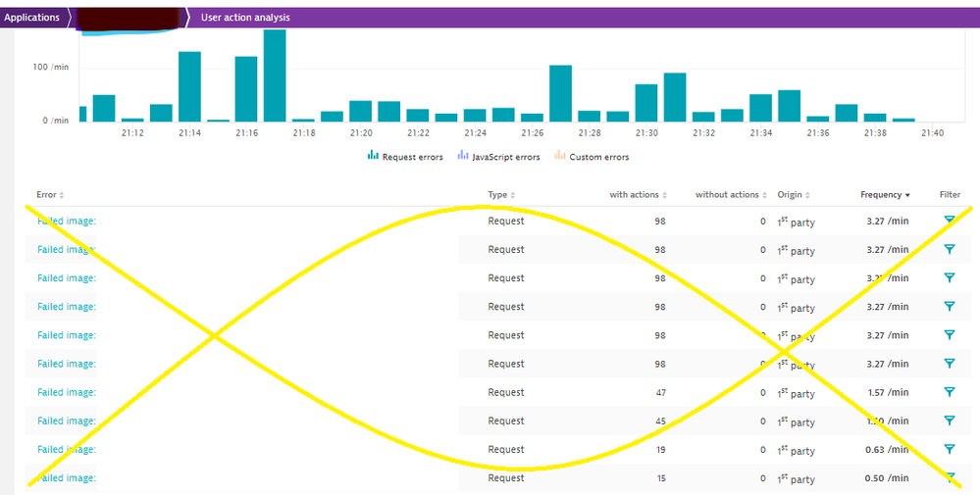Viewport: 980px width, 495px height.
Task: Click filter icon for 0.63 /min row
Action: tap(949, 449)
